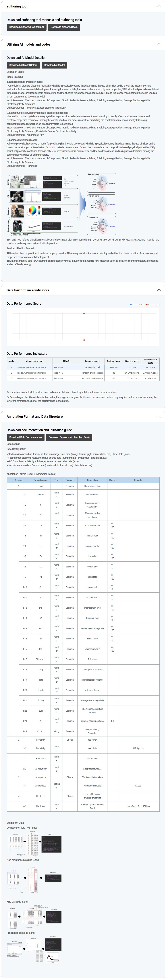Click the red reference point on chart

coord(84,340)
